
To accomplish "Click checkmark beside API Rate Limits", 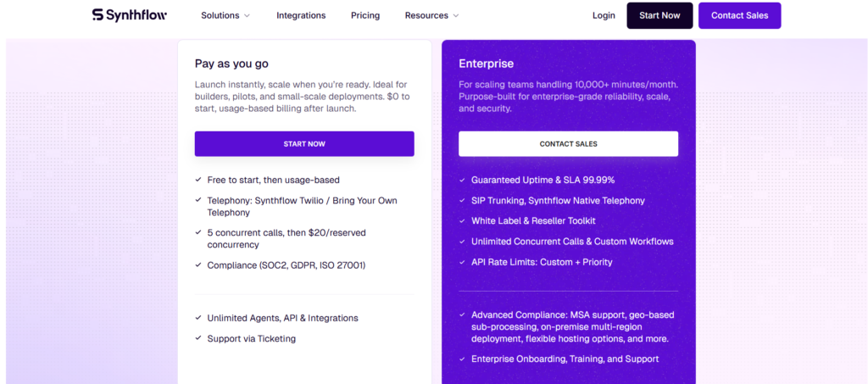I will [462, 262].
